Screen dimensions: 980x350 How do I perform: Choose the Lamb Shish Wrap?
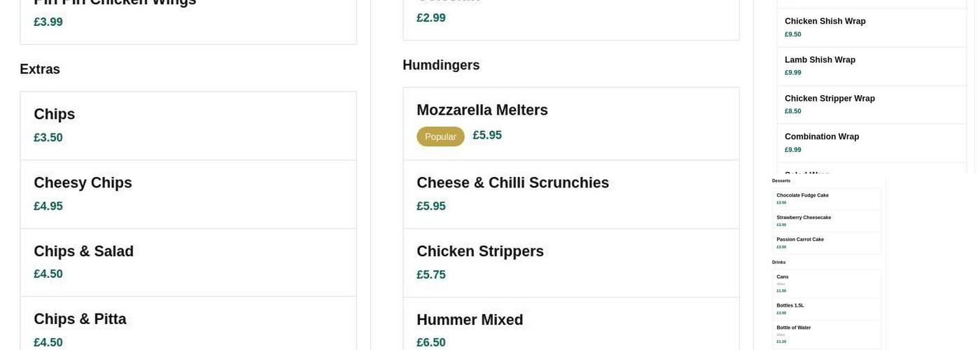871,66
